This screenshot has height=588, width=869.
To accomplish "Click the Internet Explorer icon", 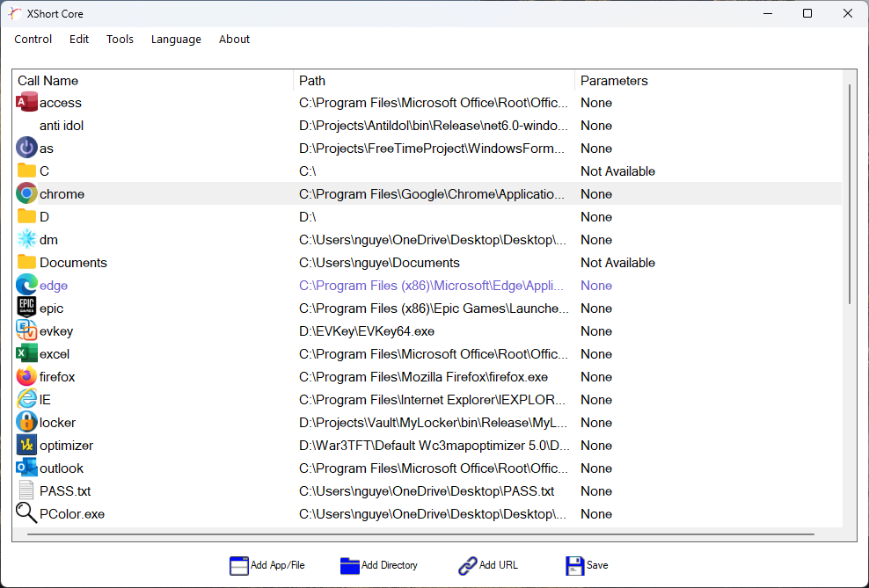I will pos(26,399).
